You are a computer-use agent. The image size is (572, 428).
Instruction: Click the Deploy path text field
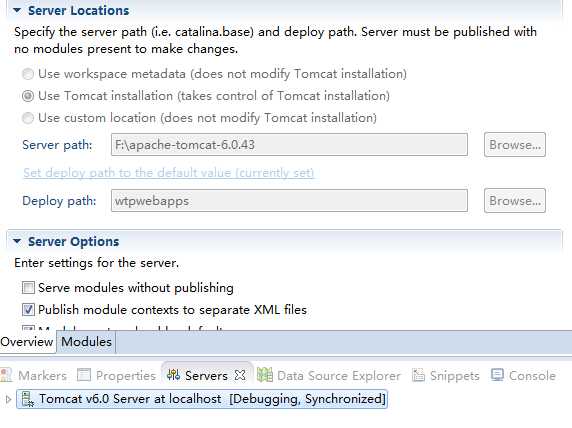(x=289, y=201)
